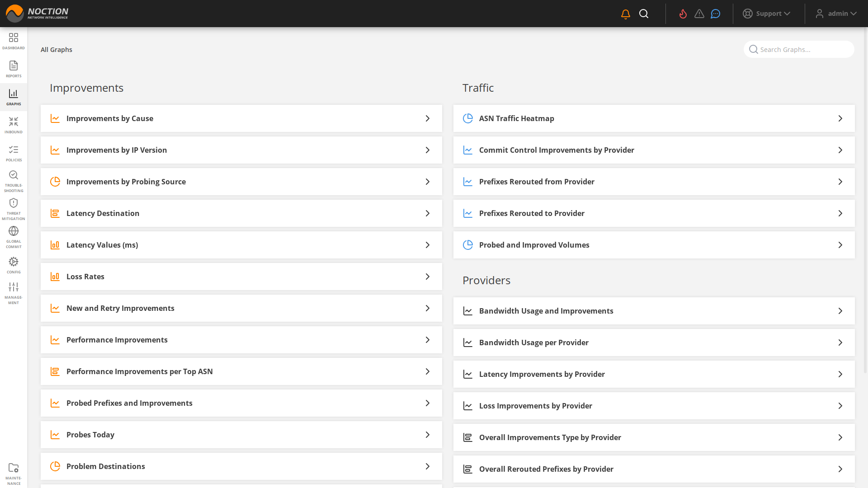Open the Bandwidth Usage per Provider graph
Viewport: 868px width, 488px height.
(653, 343)
